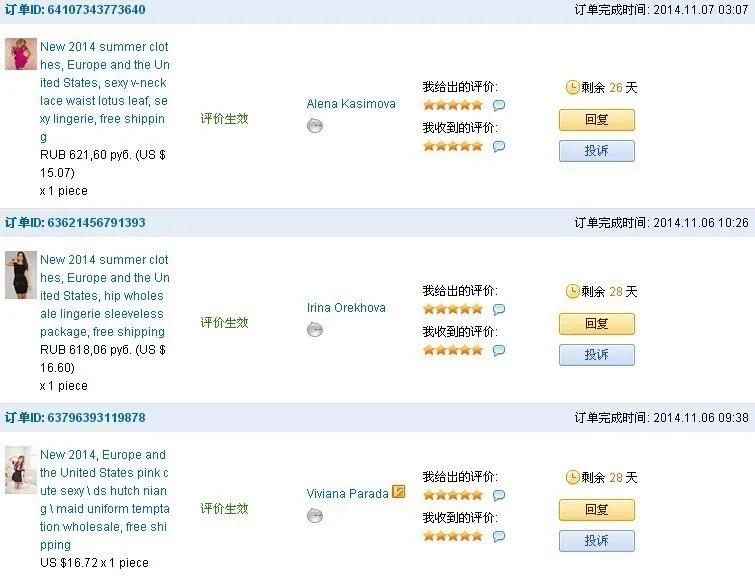The image size is (755, 576).
Task: Click the edit note icon beside Viviana Parada
Action: click(399, 491)
